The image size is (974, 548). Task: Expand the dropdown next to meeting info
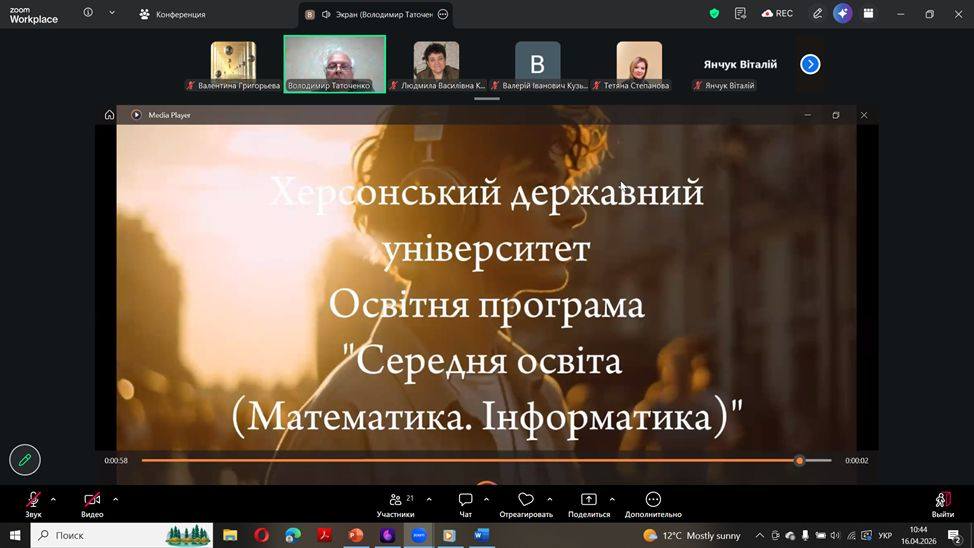click(x=112, y=12)
